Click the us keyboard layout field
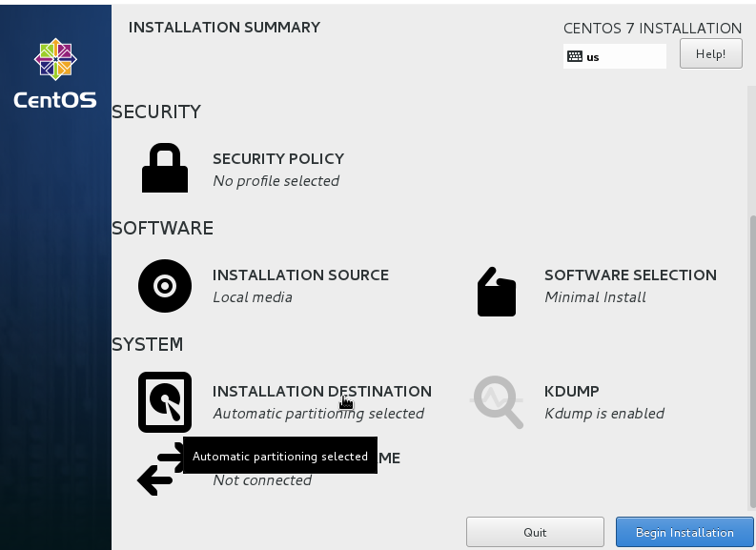This screenshot has height=550, width=756. point(615,56)
